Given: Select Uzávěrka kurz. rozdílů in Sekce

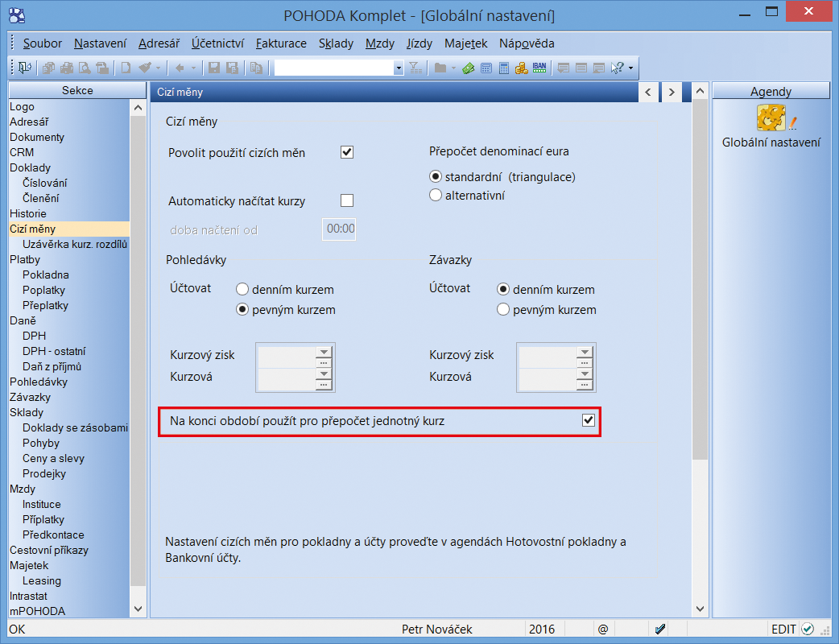Looking at the screenshot, I should (75, 245).
